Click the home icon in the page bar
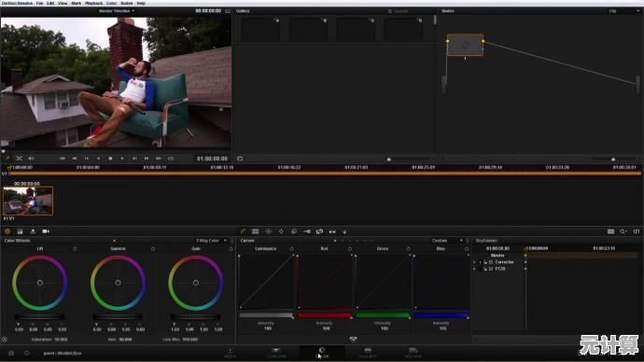644x362 pixels. click(x=11, y=353)
